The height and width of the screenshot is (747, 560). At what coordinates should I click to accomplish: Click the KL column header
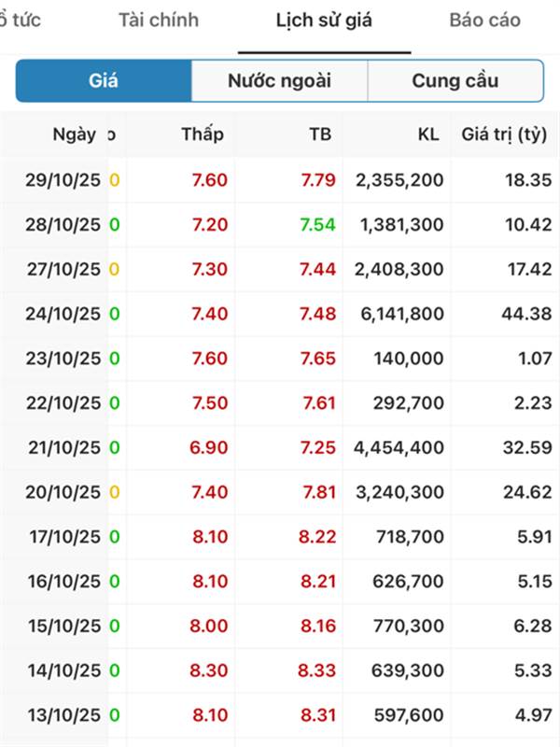tap(428, 134)
